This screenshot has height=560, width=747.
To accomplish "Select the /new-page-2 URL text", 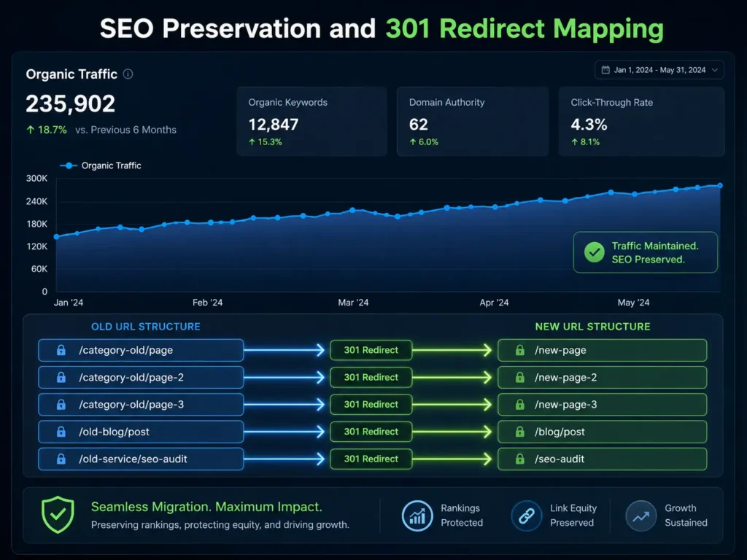I will click(x=565, y=377).
